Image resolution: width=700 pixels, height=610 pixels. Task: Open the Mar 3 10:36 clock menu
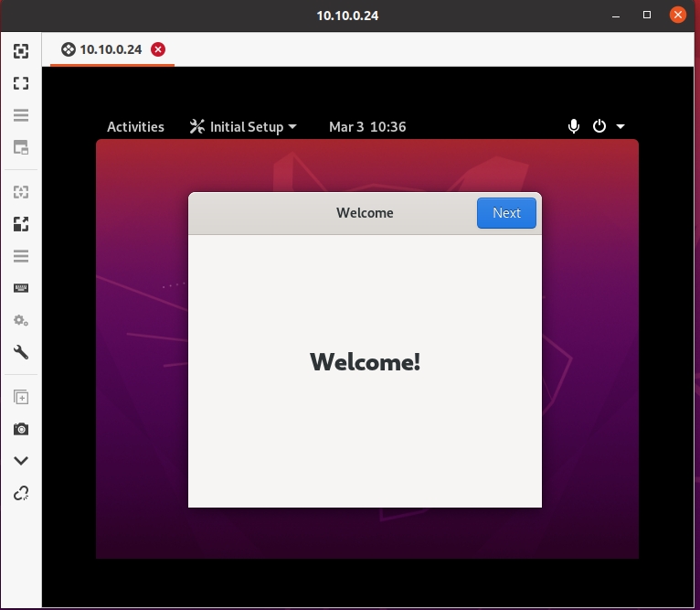[x=367, y=127]
